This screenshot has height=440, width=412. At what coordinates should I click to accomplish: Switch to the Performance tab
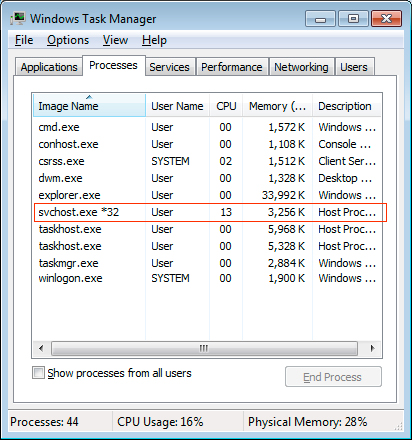[232, 67]
